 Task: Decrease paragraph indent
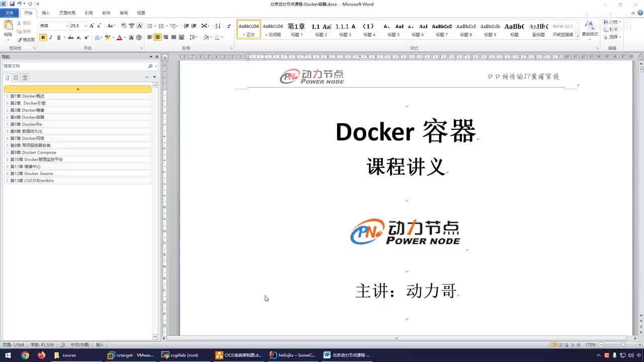[186, 26]
